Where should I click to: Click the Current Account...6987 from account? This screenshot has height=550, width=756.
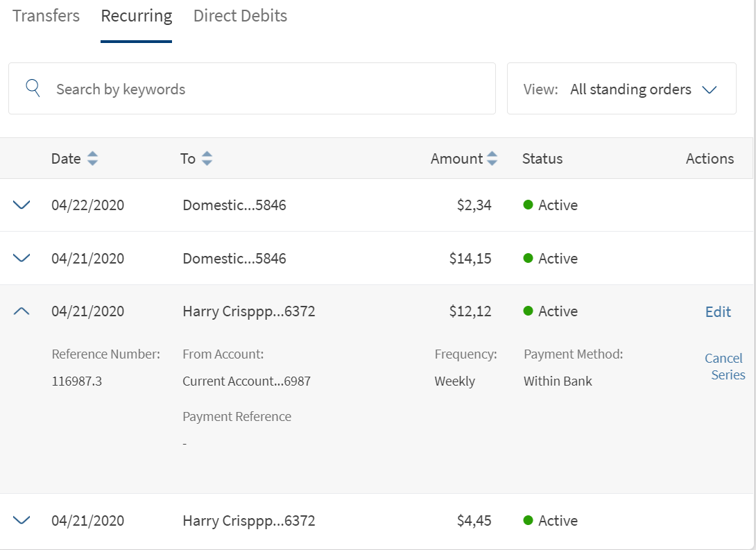click(x=246, y=381)
